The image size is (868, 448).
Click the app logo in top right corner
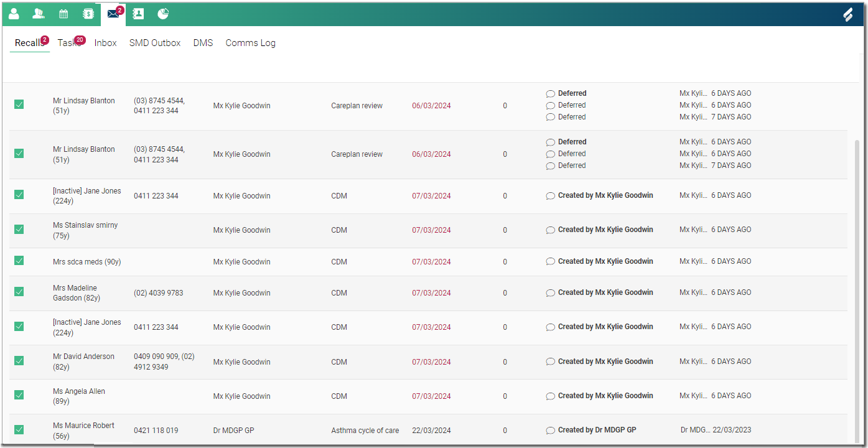click(847, 15)
